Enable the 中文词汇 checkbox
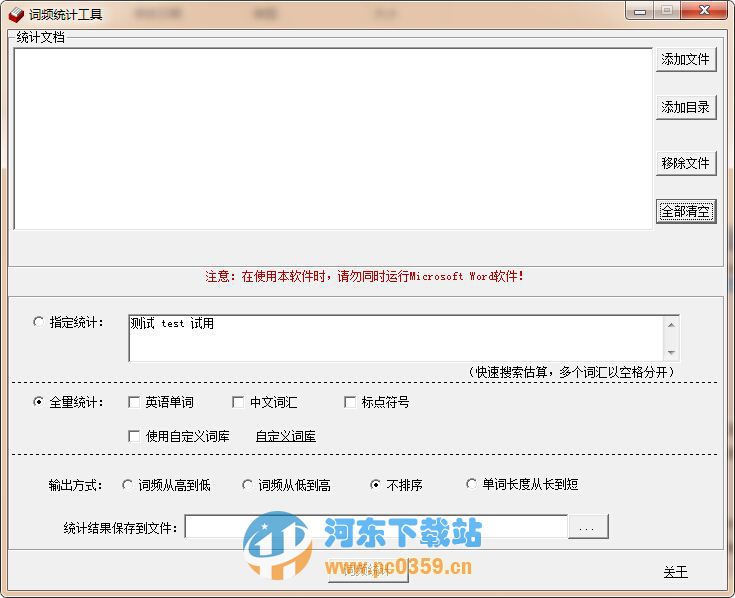Viewport: 735px width, 598px height. click(x=238, y=402)
